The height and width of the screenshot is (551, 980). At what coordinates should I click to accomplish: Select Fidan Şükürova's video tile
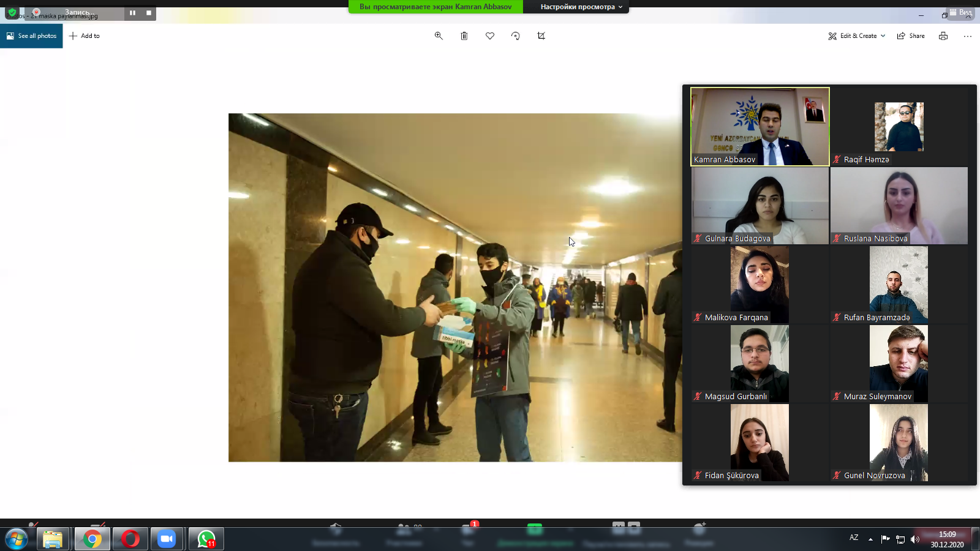point(760,443)
